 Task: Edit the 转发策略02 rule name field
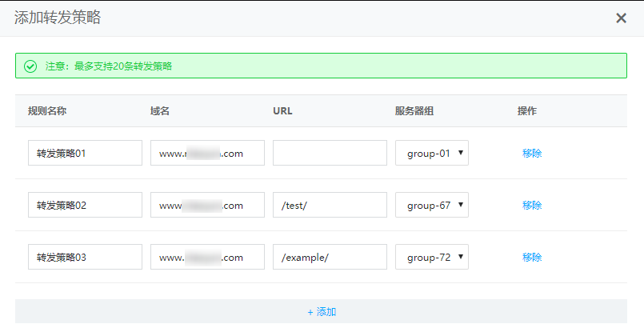(85, 205)
